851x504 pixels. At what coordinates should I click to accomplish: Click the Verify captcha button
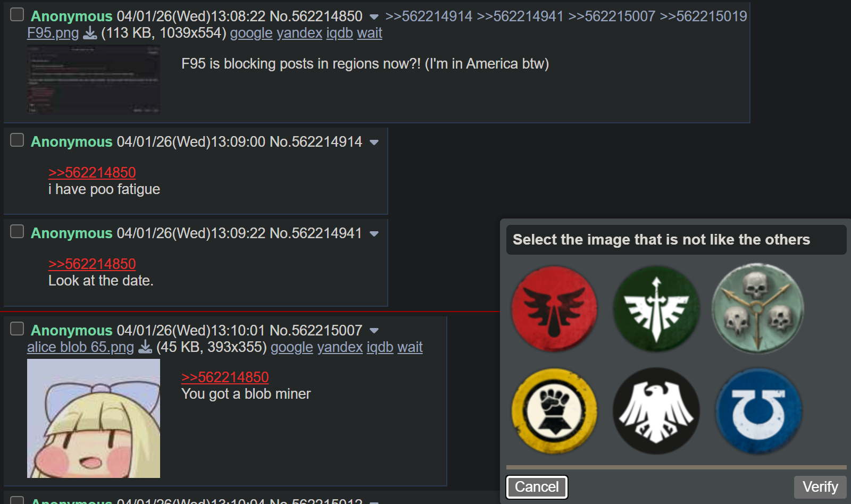[x=820, y=487]
